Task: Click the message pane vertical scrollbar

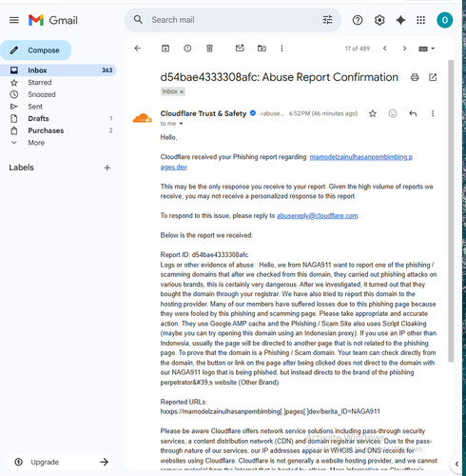Action: tap(451, 210)
